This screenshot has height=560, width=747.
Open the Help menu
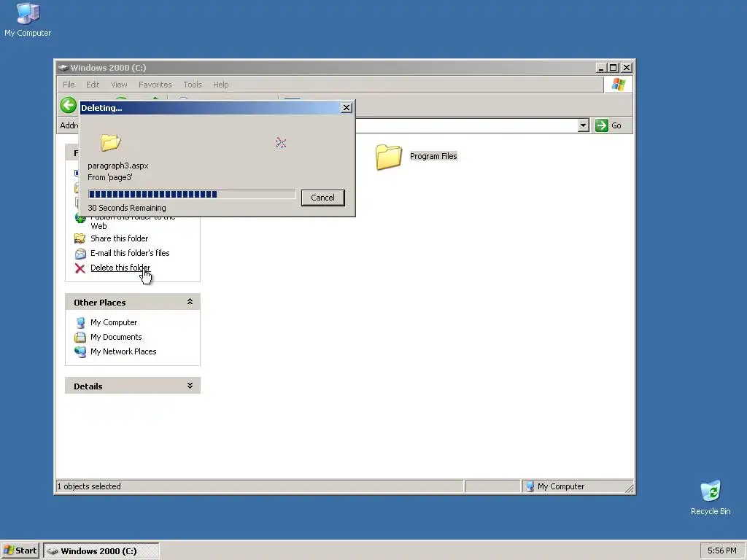(220, 85)
